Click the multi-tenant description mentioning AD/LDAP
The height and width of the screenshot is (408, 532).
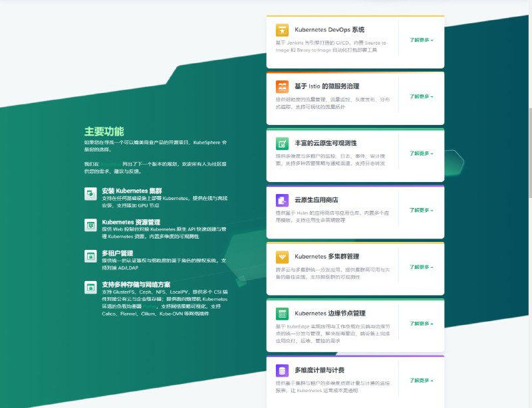pyautogui.click(x=164, y=264)
